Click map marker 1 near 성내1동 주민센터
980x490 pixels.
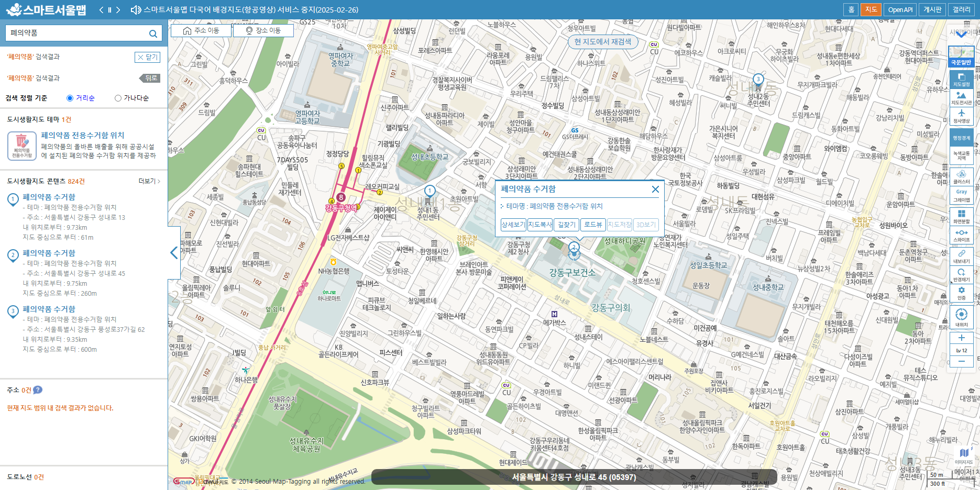tap(430, 192)
